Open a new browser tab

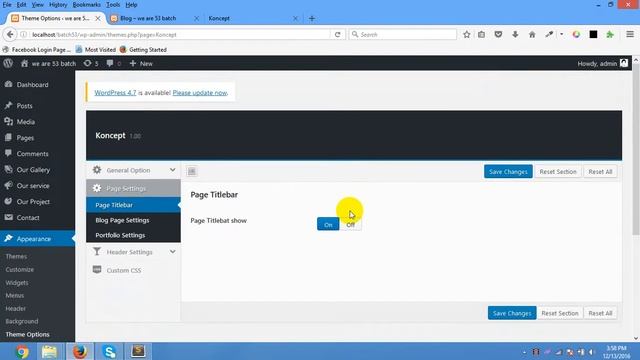(312, 18)
